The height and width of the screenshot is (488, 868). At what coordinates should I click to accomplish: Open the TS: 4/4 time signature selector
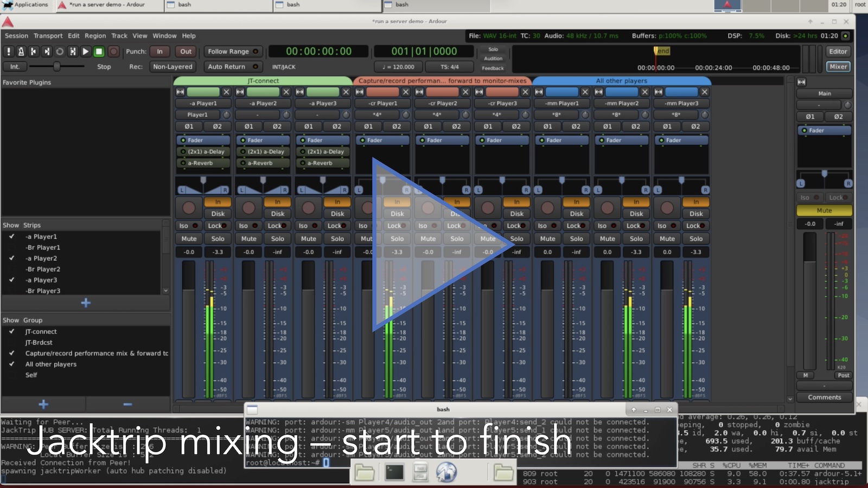coord(449,67)
